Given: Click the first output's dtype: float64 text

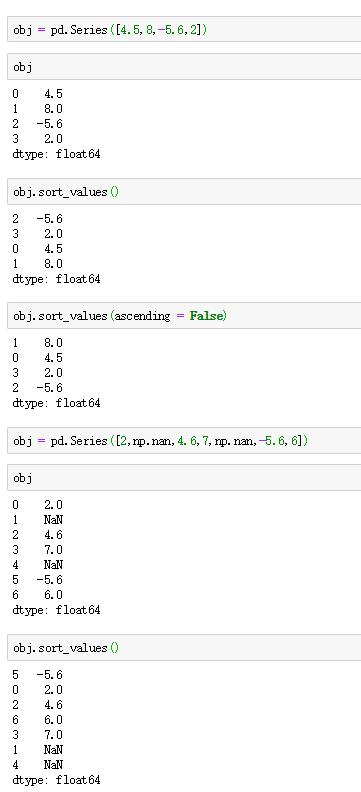Looking at the screenshot, I should [x=57, y=154].
